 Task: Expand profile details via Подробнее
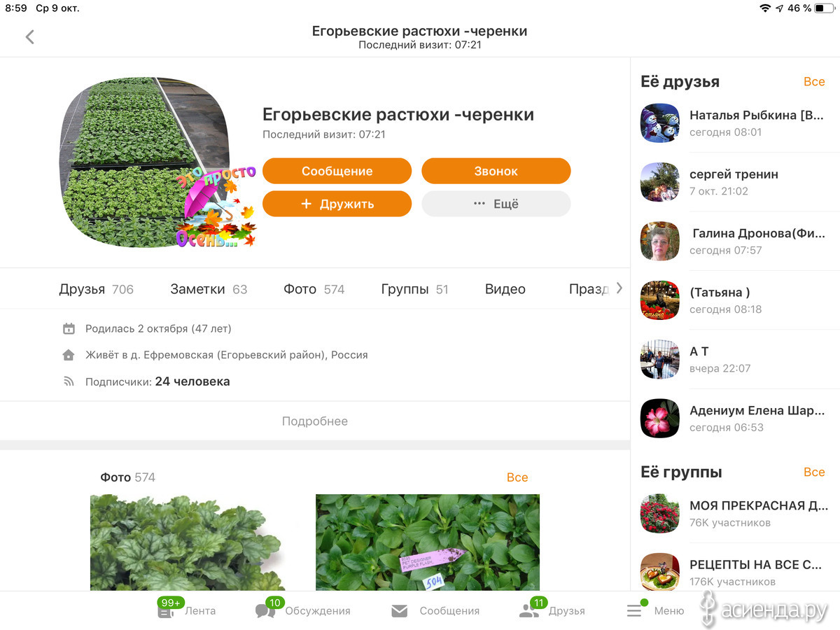pos(315,421)
